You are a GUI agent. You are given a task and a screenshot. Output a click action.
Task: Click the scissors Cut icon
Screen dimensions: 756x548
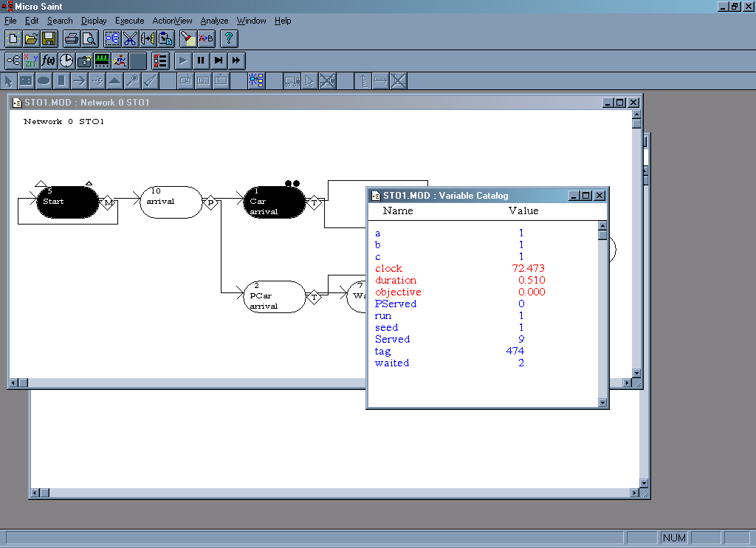[x=130, y=38]
